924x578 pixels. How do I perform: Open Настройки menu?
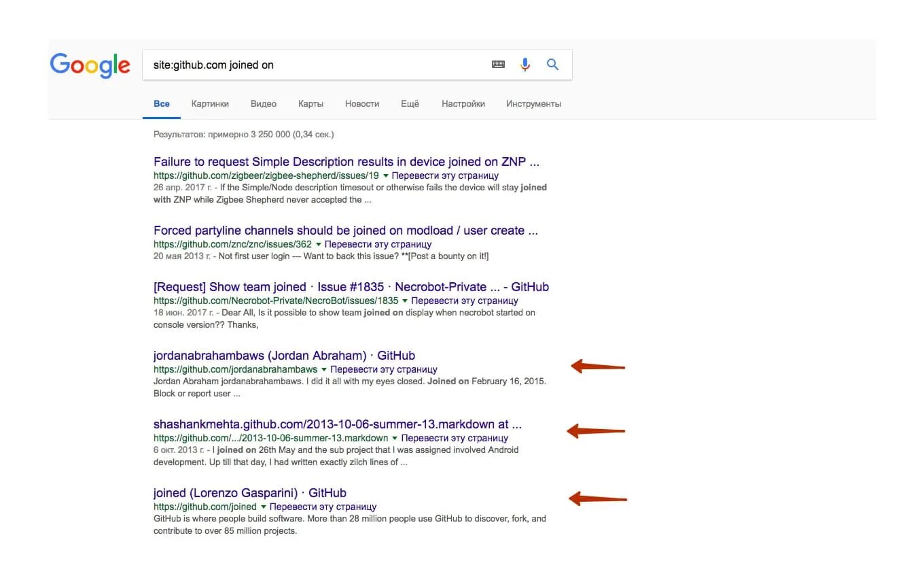463,104
